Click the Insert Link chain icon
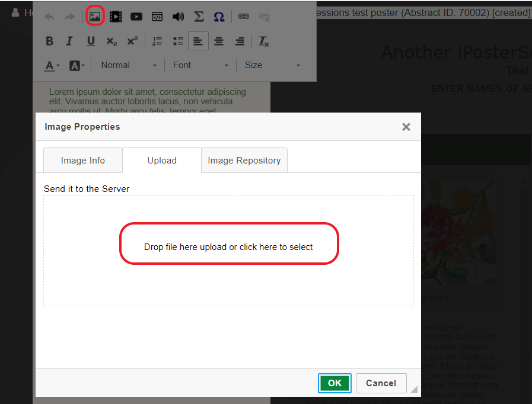Screen dimensions: 532x404 [244, 16]
